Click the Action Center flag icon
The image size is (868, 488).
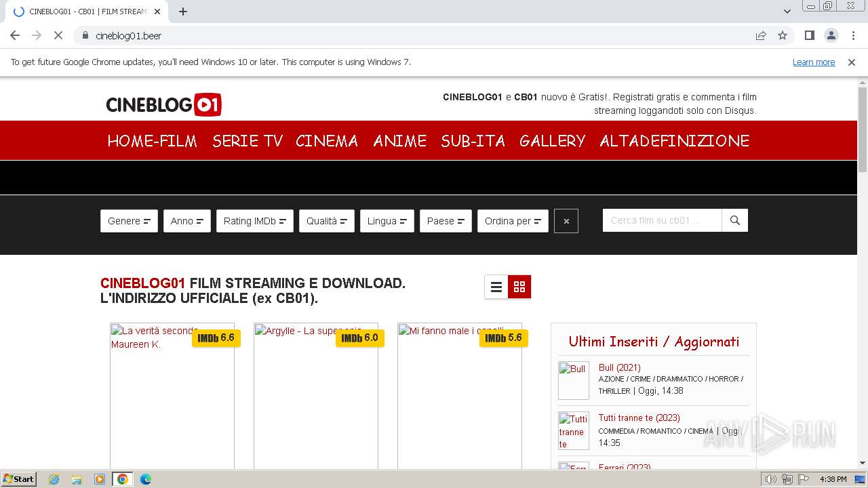803,479
